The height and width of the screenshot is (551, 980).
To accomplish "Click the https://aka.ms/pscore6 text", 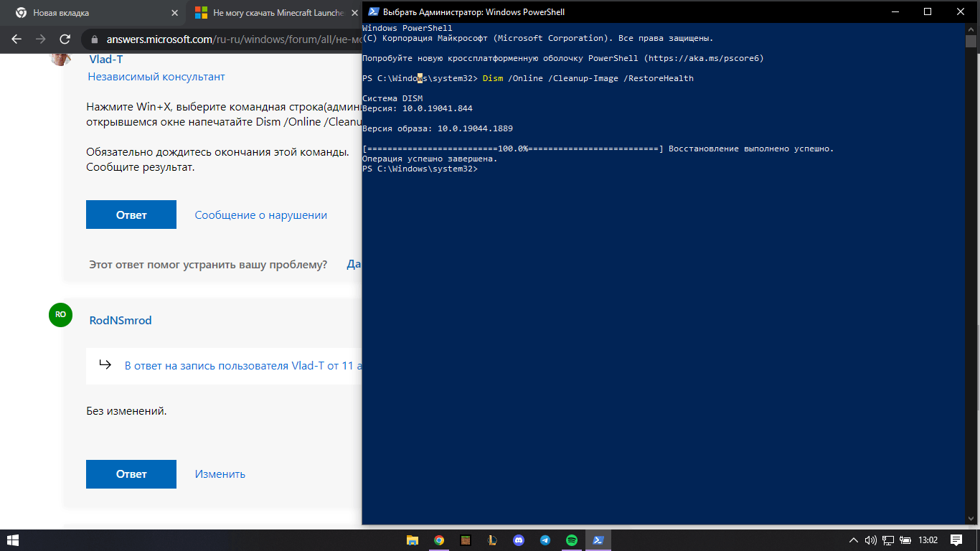I will pyautogui.click(x=704, y=58).
